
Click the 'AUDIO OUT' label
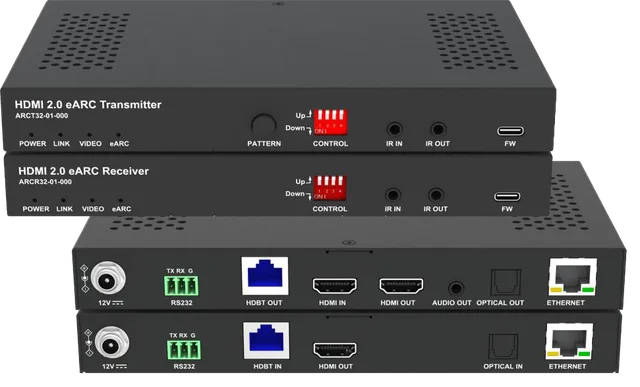(451, 303)
